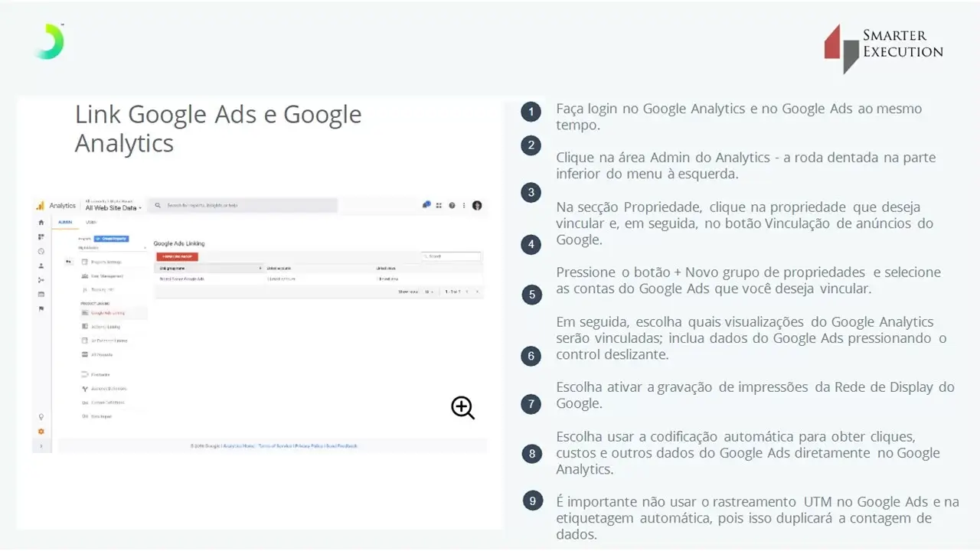Open the Acquisition sidebar icon
The width and height of the screenshot is (980, 551).
(x=41, y=280)
